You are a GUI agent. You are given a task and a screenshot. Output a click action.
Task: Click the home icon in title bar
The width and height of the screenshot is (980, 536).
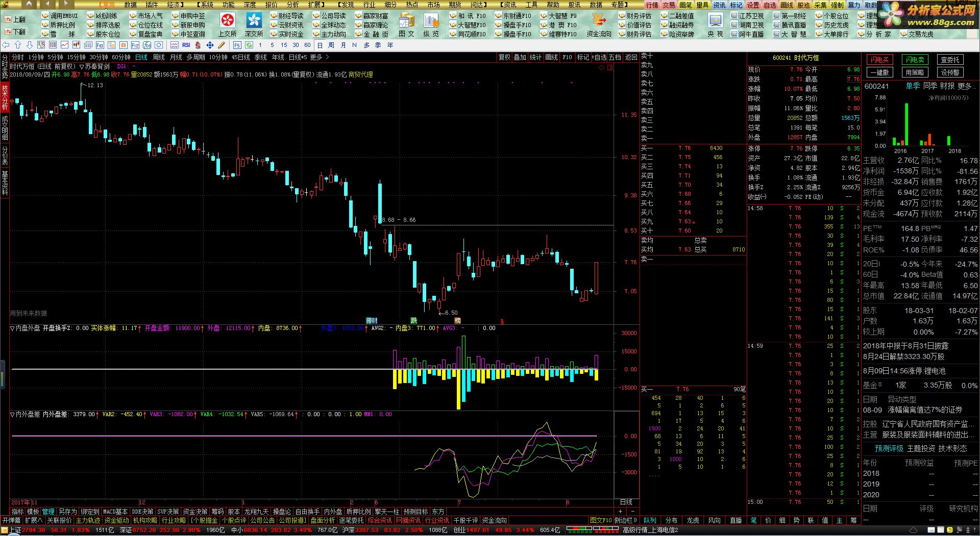[x=29, y=5]
